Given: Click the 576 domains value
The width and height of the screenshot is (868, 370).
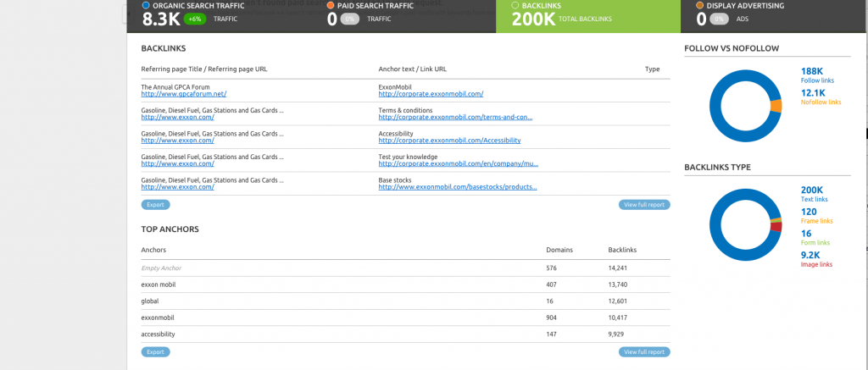Looking at the screenshot, I should (551, 268).
